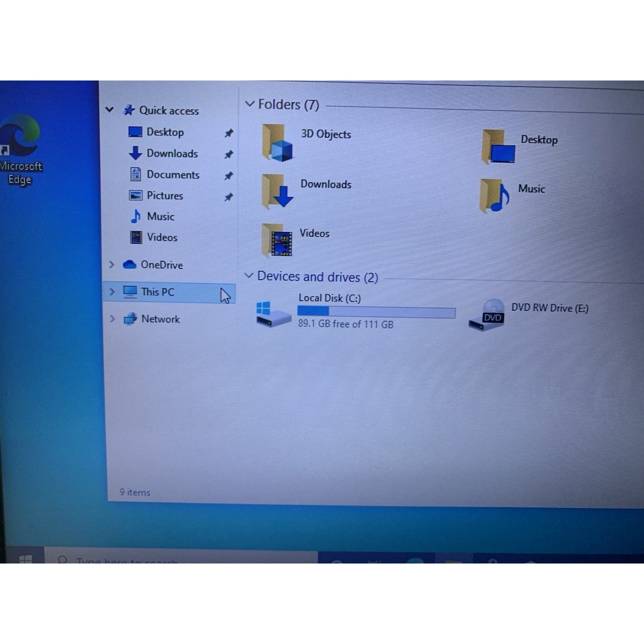Click the Local Disk (C:) usage bar
The image size is (644, 644).
click(376, 312)
